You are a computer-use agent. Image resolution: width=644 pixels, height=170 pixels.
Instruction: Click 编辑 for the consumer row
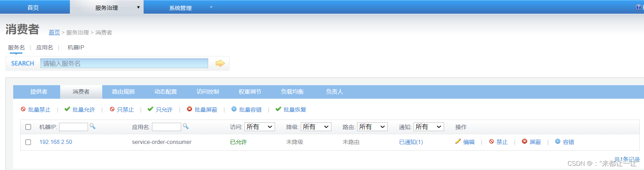tap(469, 142)
